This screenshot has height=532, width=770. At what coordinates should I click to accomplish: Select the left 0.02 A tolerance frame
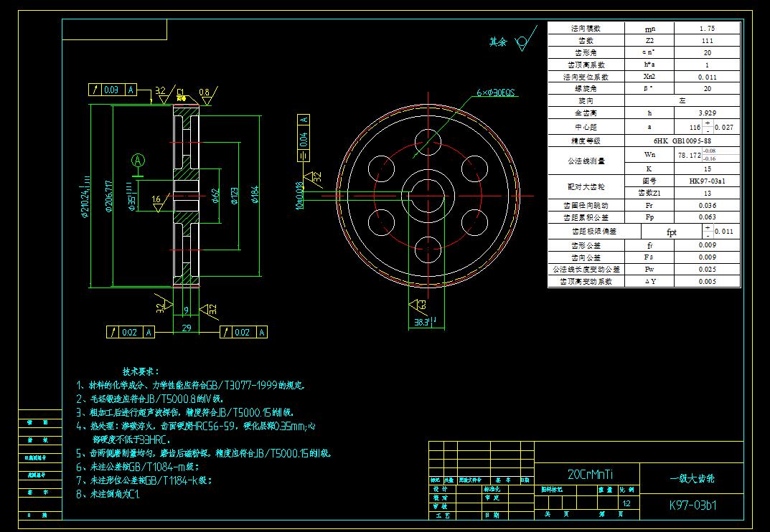129,332
